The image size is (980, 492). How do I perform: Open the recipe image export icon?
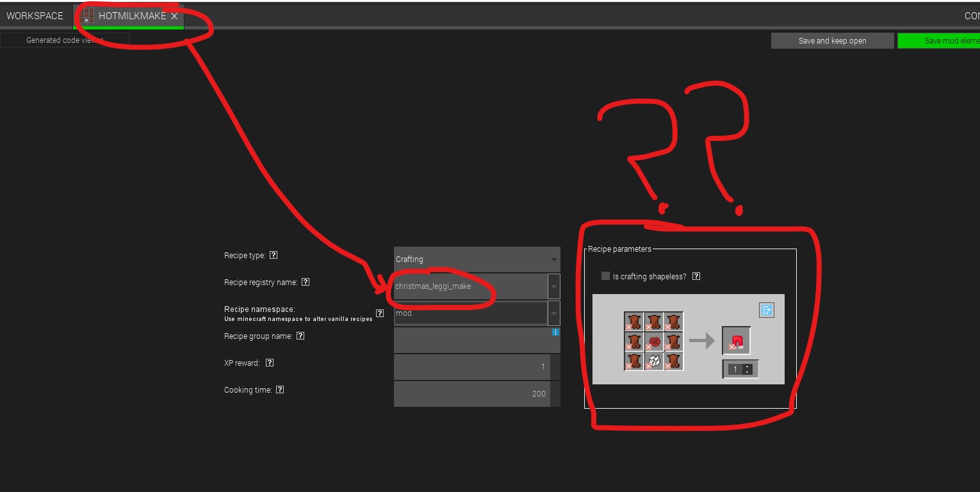pyautogui.click(x=767, y=309)
